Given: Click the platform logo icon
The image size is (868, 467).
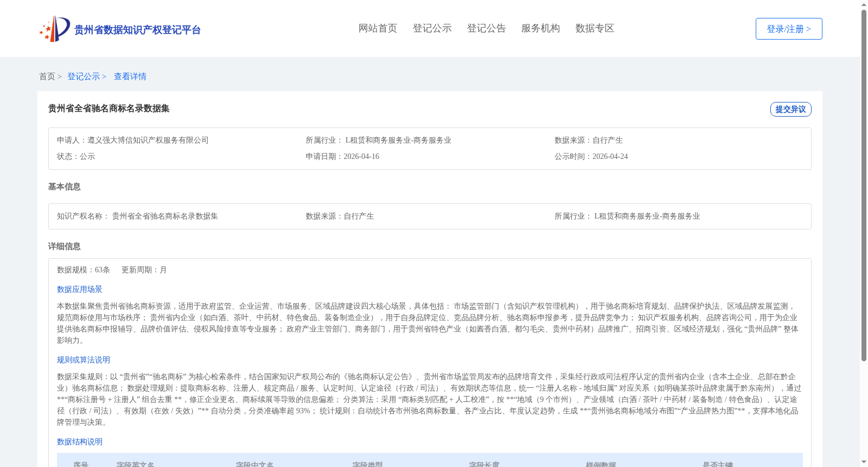Looking at the screenshot, I should pyautogui.click(x=55, y=29).
